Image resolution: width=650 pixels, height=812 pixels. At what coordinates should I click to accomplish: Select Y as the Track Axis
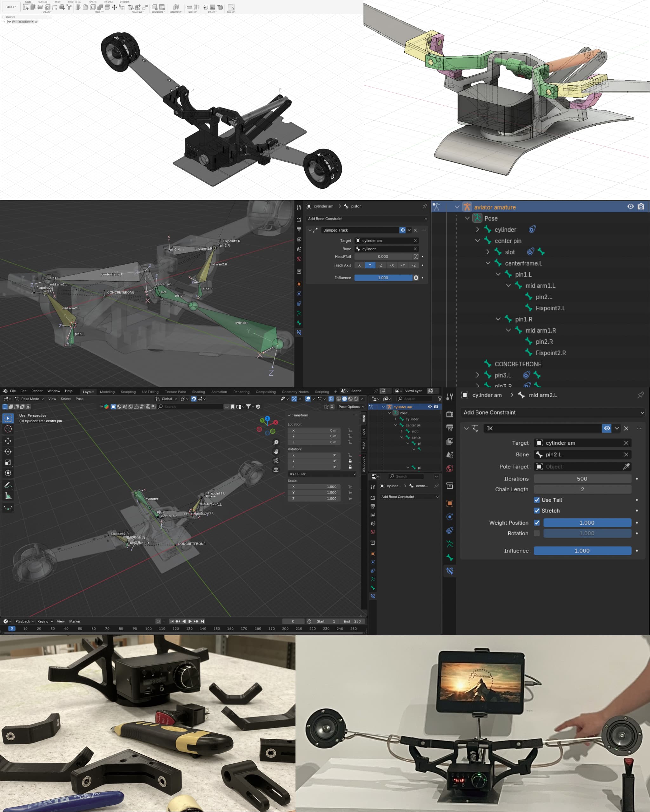coord(370,265)
